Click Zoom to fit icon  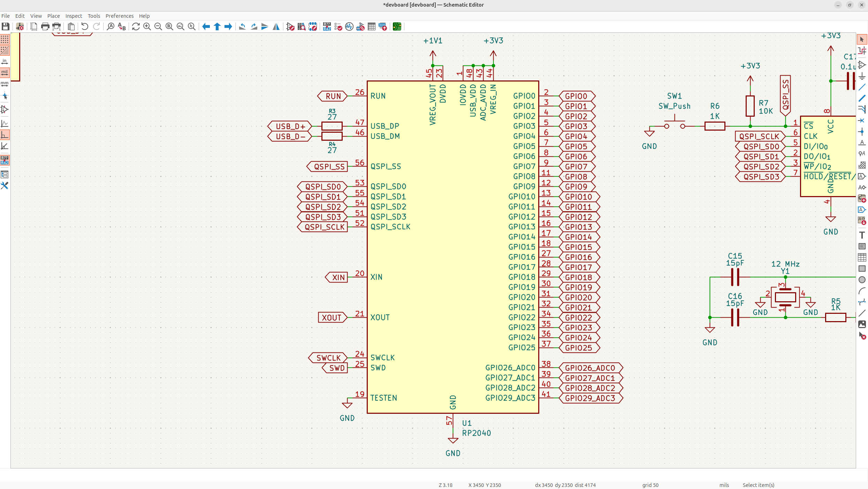tap(169, 26)
